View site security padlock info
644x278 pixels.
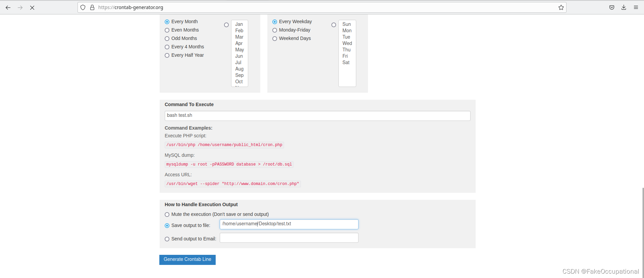point(92,7)
